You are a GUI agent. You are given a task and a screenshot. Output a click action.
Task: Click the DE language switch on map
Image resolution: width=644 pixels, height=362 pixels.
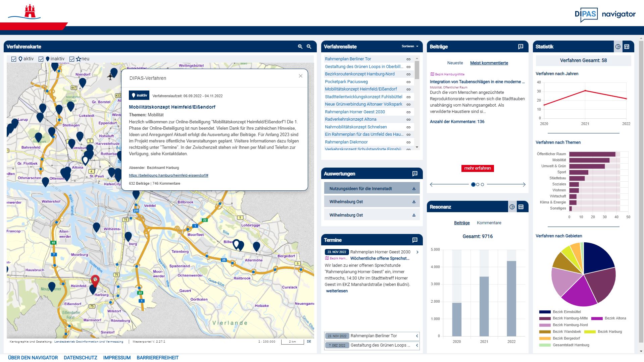coord(309,342)
